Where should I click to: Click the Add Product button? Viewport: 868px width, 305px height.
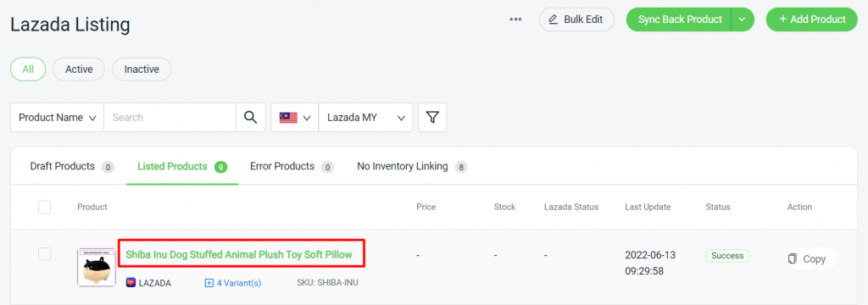pos(811,19)
